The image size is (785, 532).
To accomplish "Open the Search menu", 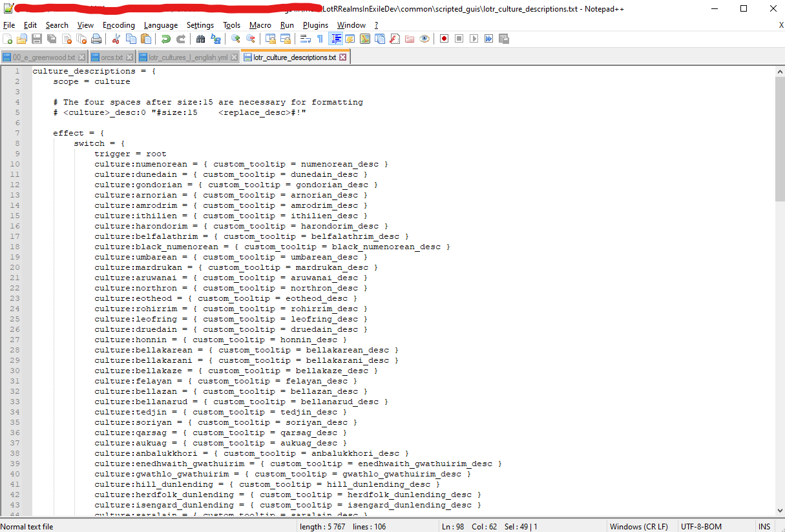I will 57,25.
